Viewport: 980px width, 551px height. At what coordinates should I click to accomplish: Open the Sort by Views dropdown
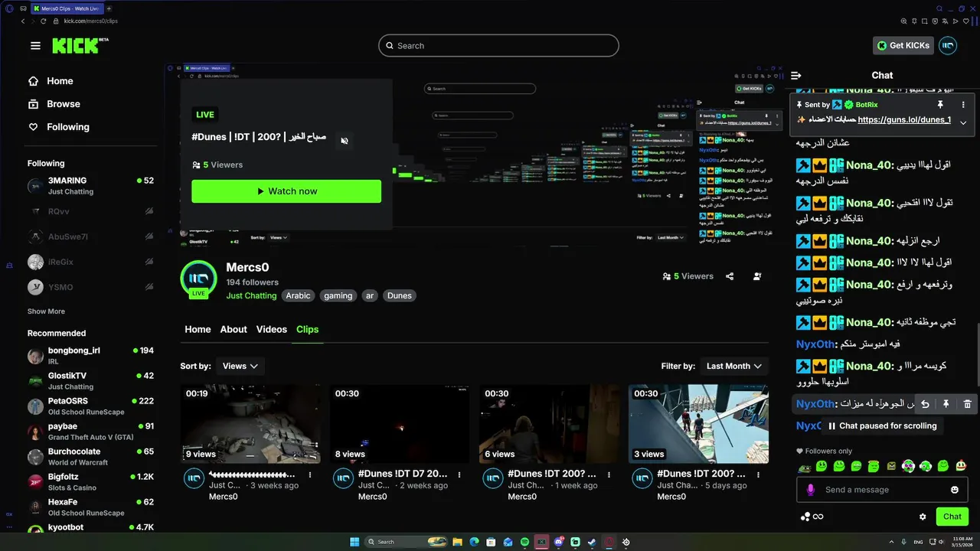pyautogui.click(x=240, y=366)
